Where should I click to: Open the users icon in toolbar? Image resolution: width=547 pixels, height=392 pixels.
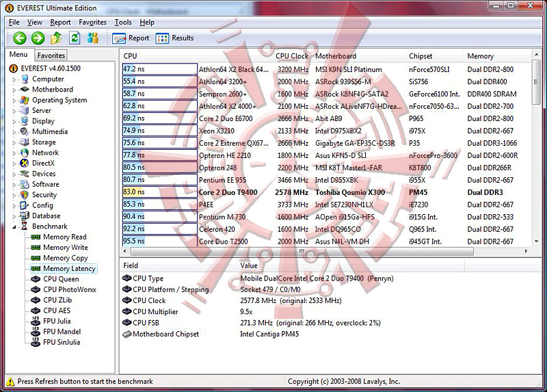[93, 38]
